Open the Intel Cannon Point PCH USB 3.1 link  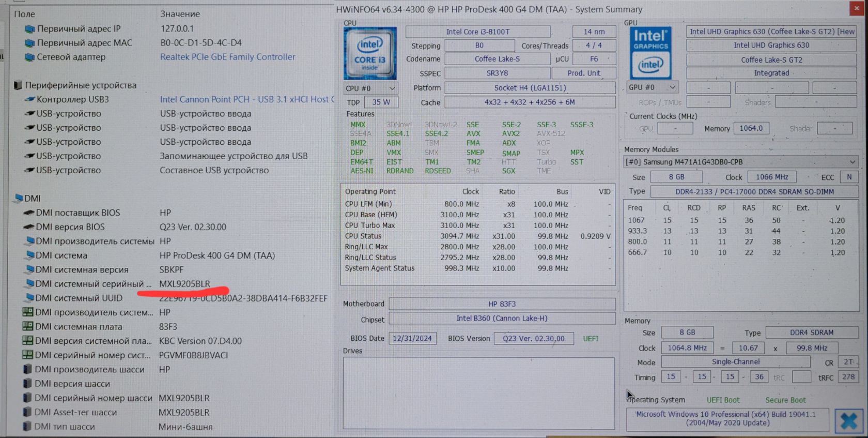pyautogui.click(x=247, y=99)
